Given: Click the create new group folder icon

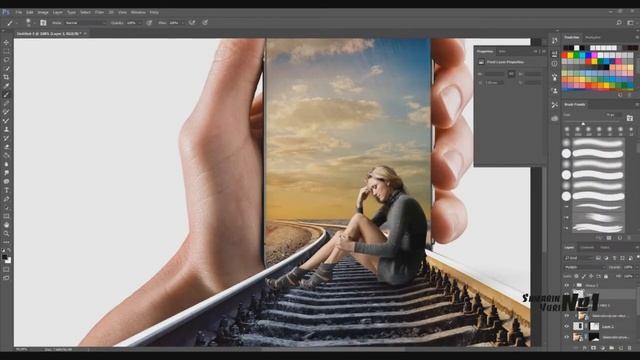Looking at the screenshot, I should (x=611, y=348).
